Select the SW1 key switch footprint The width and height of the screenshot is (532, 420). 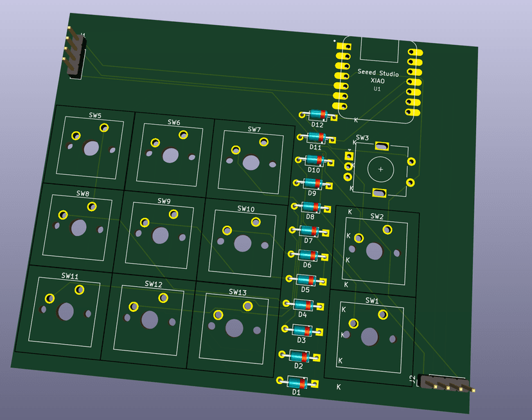coord(369,335)
